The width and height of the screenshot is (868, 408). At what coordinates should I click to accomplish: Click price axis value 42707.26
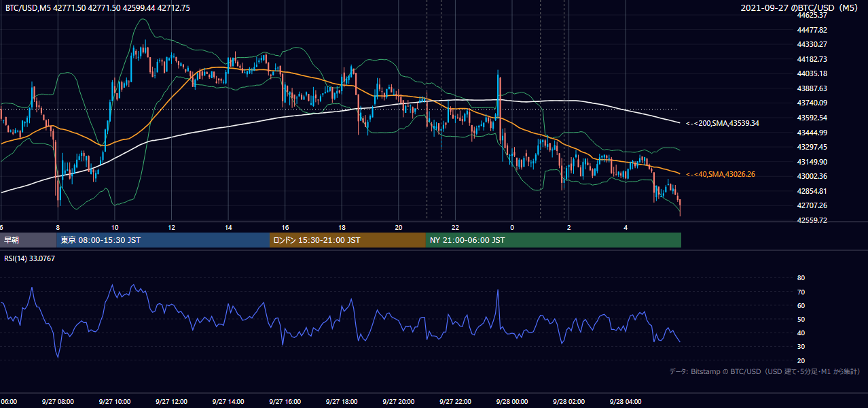pos(812,205)
